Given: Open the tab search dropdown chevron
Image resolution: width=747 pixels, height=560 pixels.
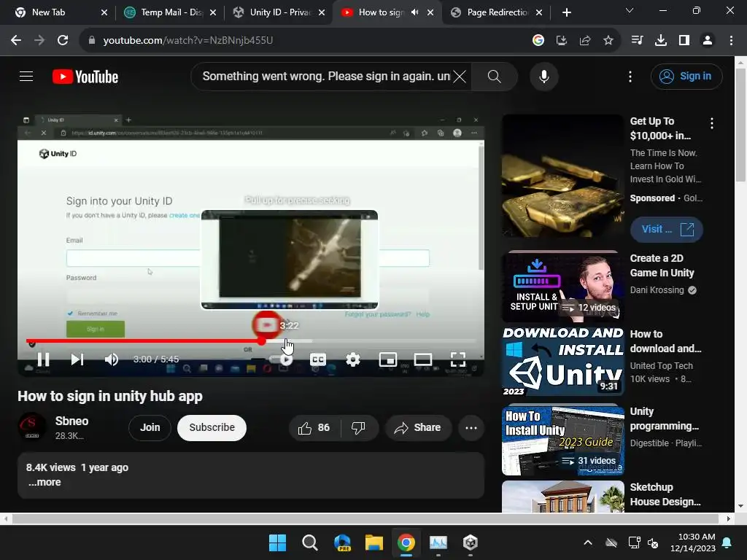Looking at the screenshot, I should coord(630,10).
